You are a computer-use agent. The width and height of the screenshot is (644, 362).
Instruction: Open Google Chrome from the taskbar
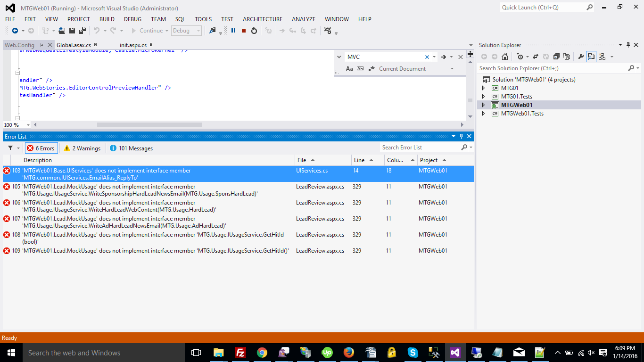pos(262,353)
